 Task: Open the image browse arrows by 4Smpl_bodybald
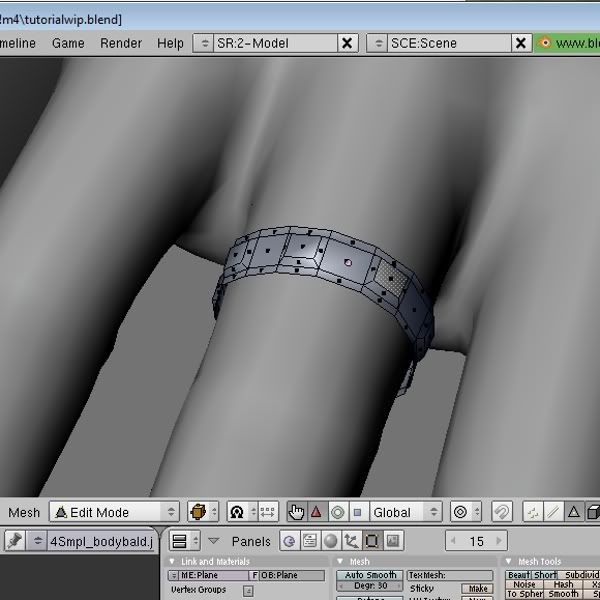pyautogui.click(x=37, y=541)
